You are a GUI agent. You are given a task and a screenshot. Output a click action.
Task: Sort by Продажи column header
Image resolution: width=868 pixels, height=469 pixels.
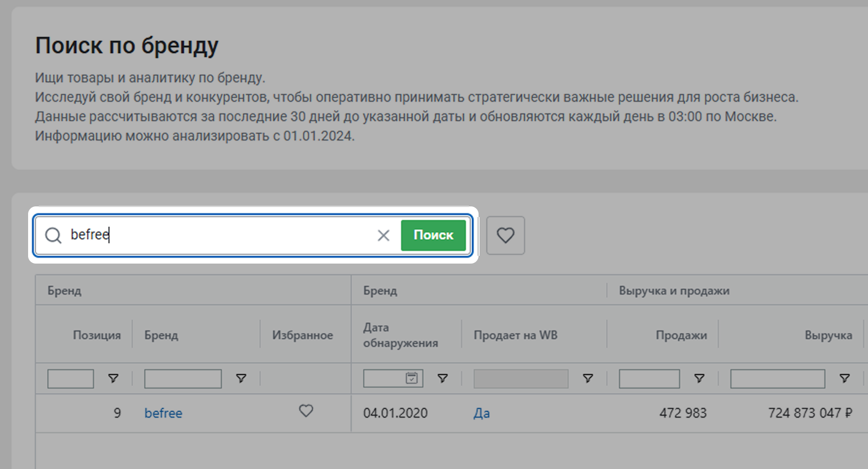pyautogui.click(x=682, y=335)
